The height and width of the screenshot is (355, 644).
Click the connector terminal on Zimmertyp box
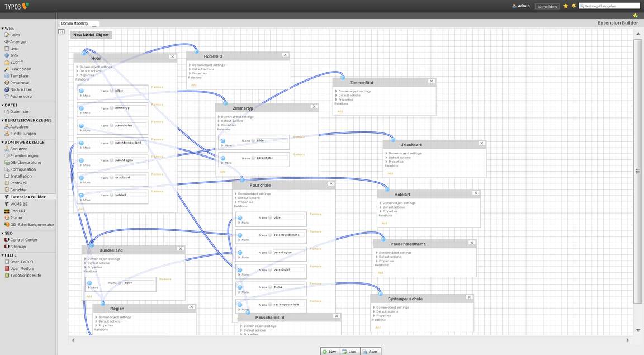[226, 103]
